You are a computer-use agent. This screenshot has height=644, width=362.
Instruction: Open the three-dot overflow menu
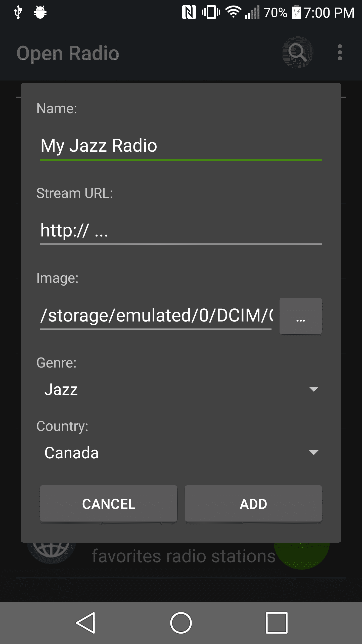(x=340, y=53)
